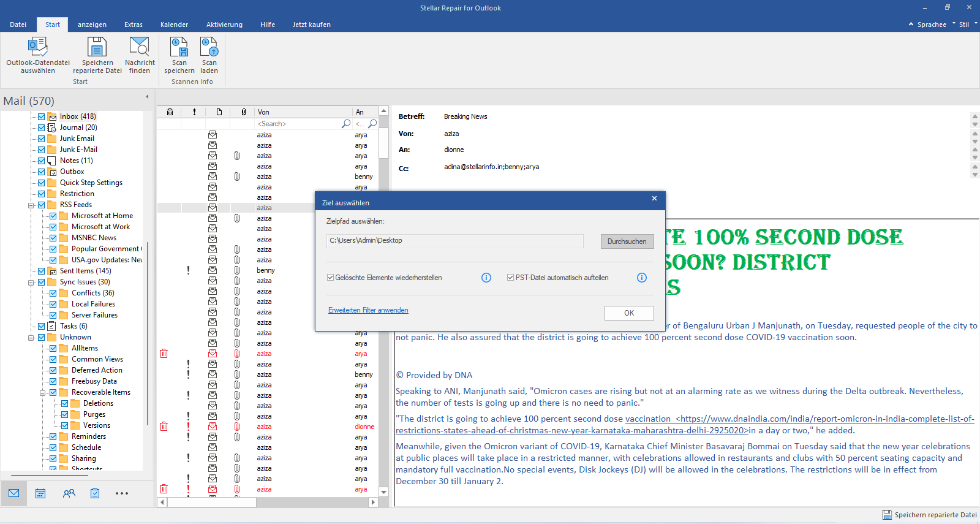980x524 pixels.
Task: Collapse the Recoverable Items tree node
Action: (x=42, y=393)
